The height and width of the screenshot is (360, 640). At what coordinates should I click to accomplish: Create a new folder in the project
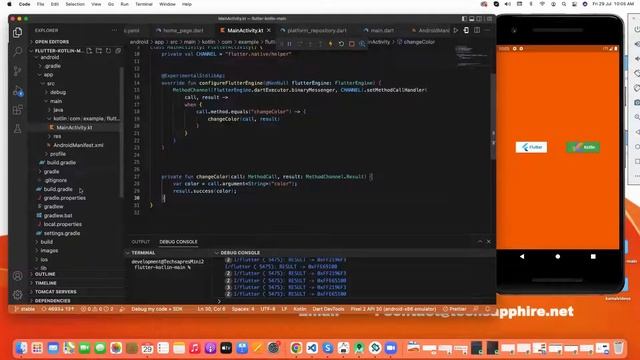click(99, 51)
